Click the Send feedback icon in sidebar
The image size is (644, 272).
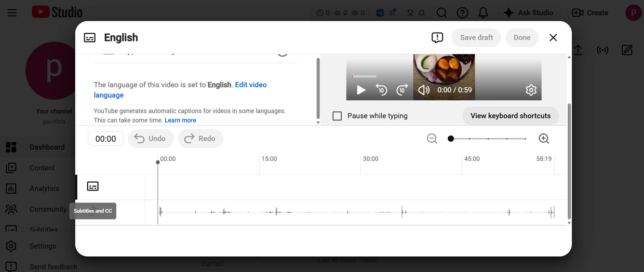coord(11,266)
